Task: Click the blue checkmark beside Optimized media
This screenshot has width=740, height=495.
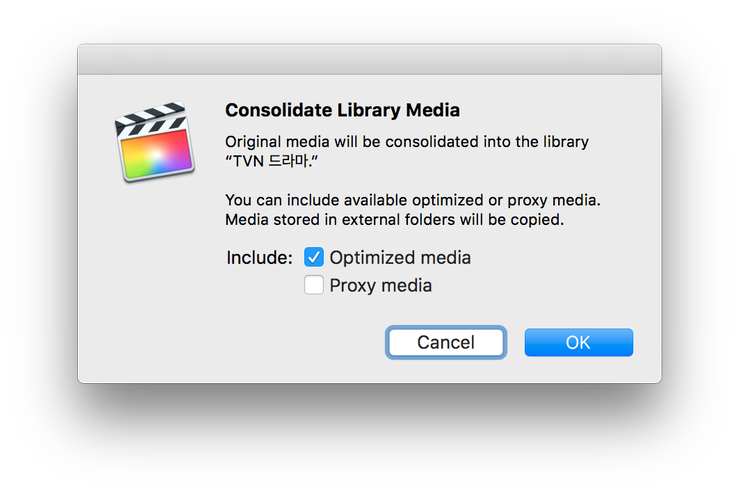Action: 314,258
